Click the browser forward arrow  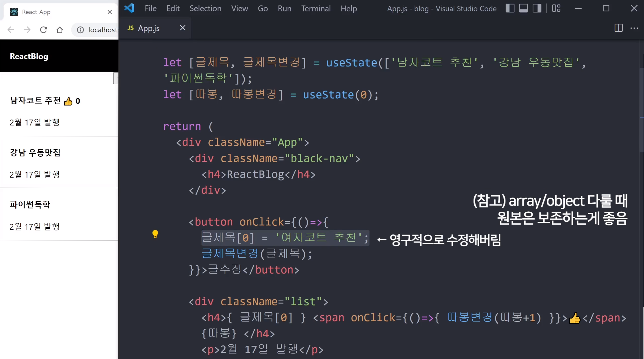27,30
